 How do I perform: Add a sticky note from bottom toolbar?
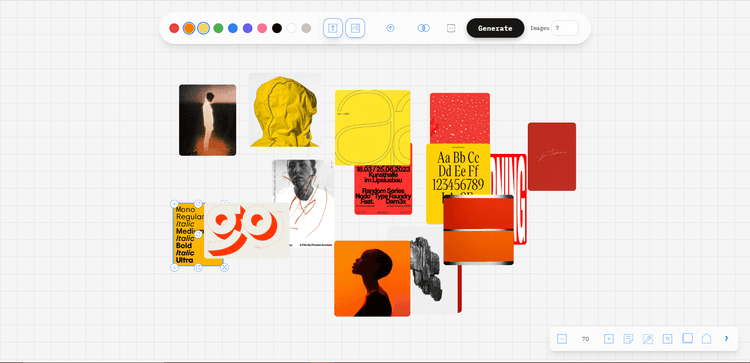coord(629,339)
